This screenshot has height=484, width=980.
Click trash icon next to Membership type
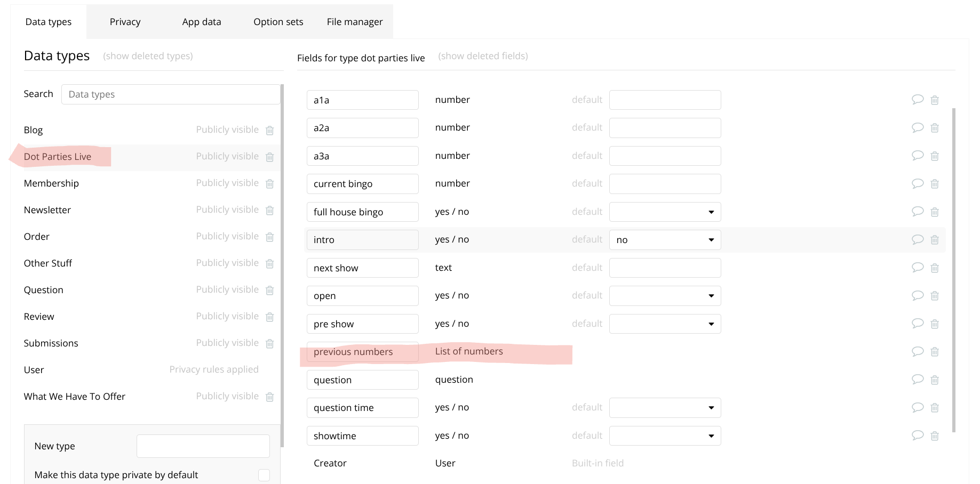pos(270,183)
